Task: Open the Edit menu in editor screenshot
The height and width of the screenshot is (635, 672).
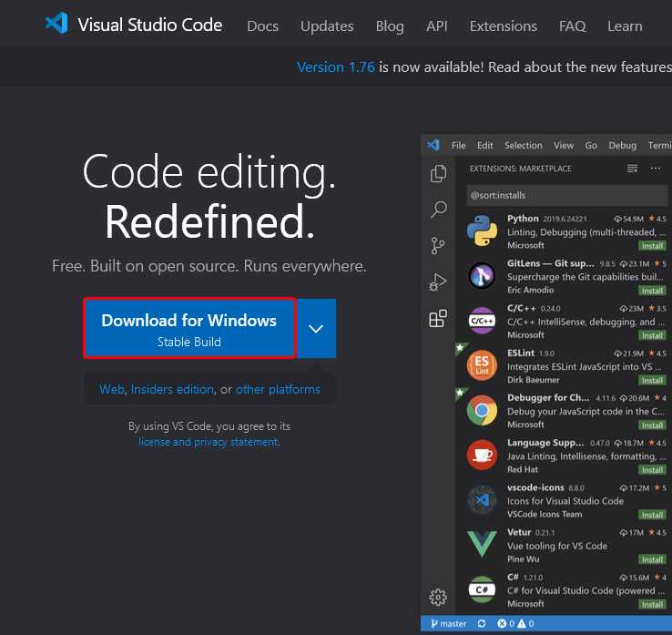Action: pos(484,146)
